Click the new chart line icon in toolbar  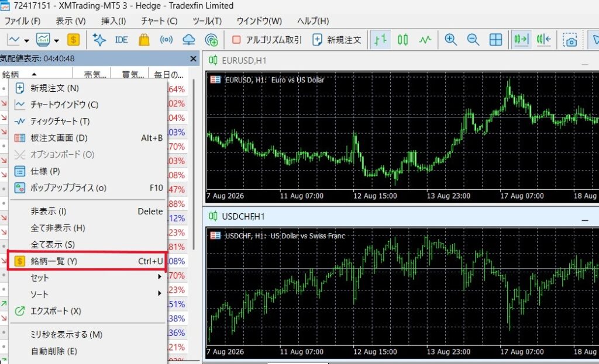13,40
